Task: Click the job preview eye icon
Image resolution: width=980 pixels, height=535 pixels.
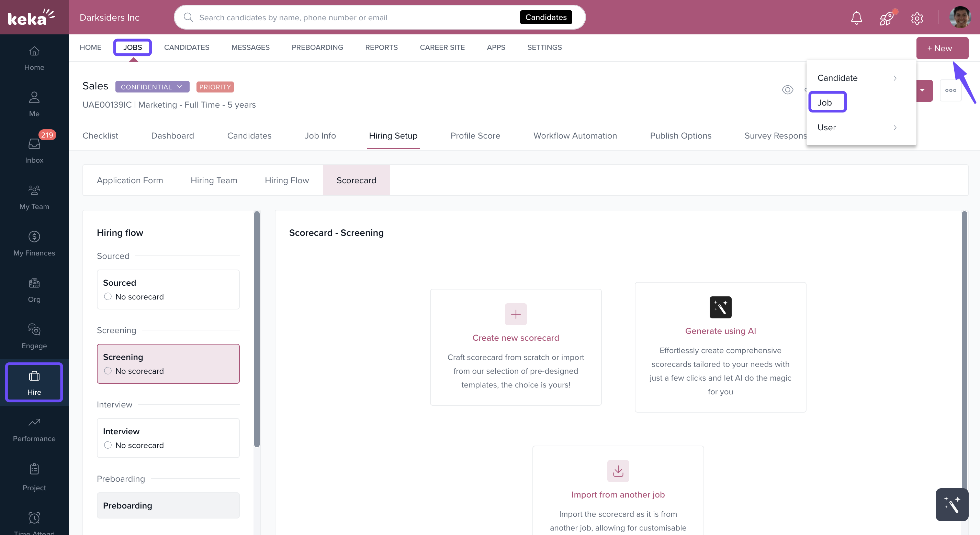Action: pos(787,90)
